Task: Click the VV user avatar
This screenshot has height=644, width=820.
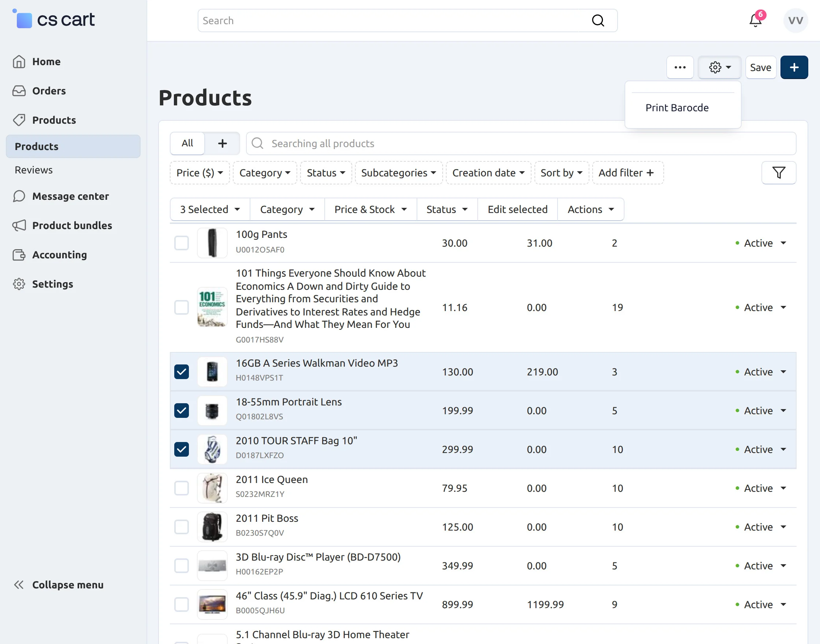Action: click(x=795, y=20)
